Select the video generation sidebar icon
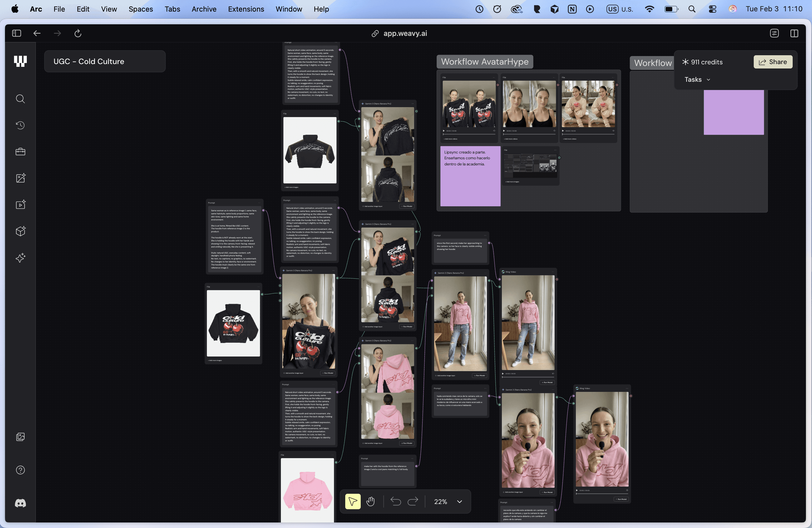Screen dimensions: 812x528 (20, 204)
